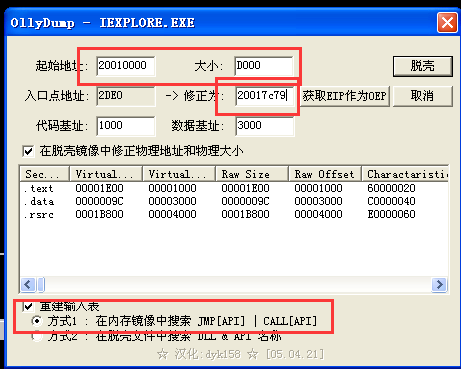Click the Sec... column header
The image size is (461, 369).
[x=44, y=174]
